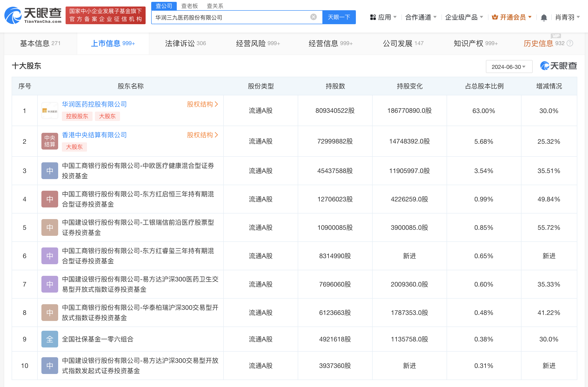
Task: Open the 历史信息 tab
Action: 544,43
